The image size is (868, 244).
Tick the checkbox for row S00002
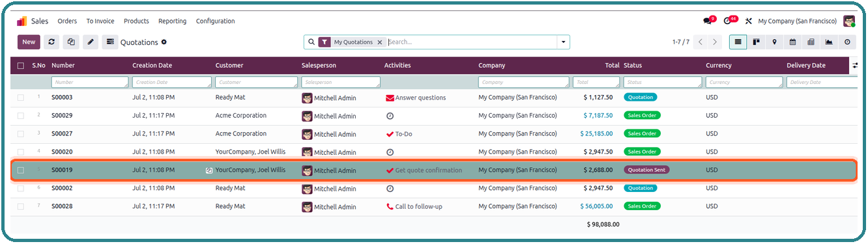tap(21, 188)
